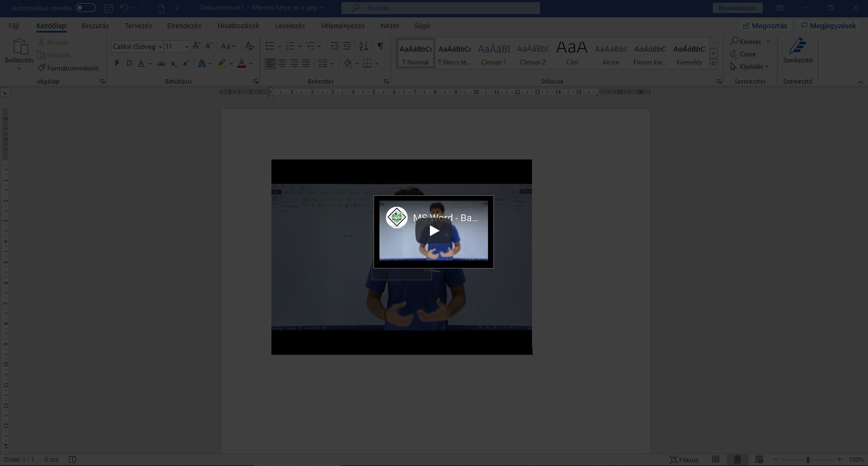
Task: Apply italic with the D icon
Action: point(129,63)
